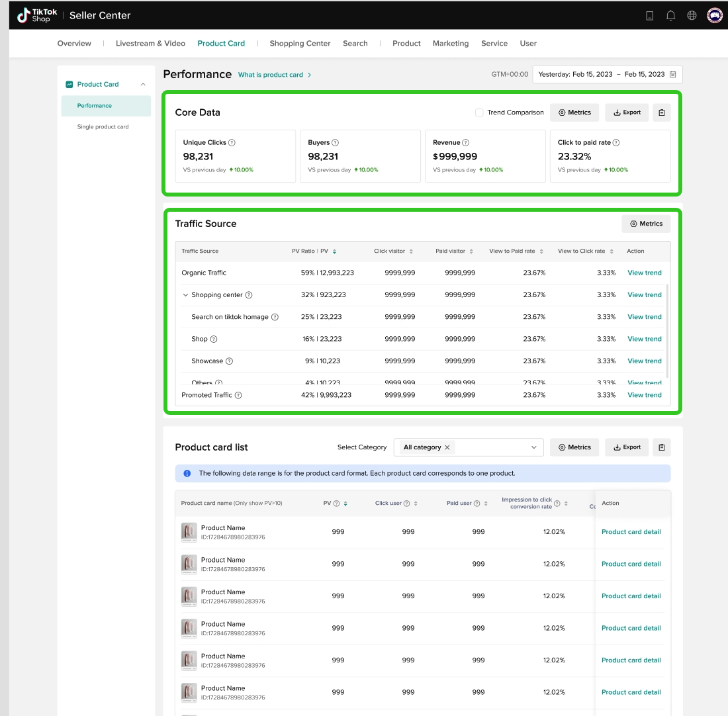Screen dimensions: 728x716
Task: Click help icon next to Unique Clicks
Action: [232, 142]
